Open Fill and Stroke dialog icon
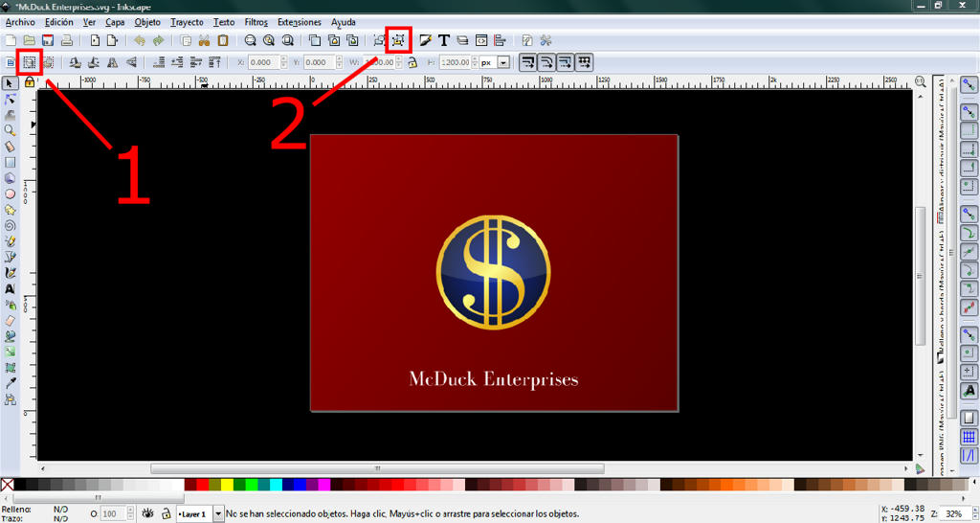980x523 pixels. [x=426, y=40]
